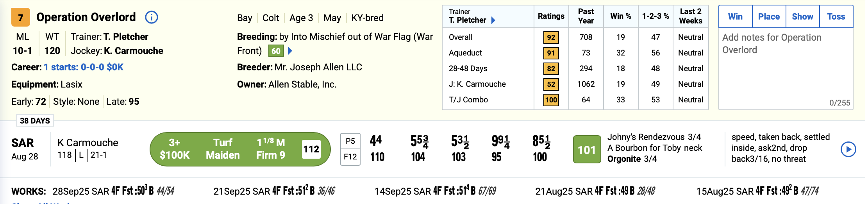
Task: Mark horse as Show pick
Action: pos(802,17)
